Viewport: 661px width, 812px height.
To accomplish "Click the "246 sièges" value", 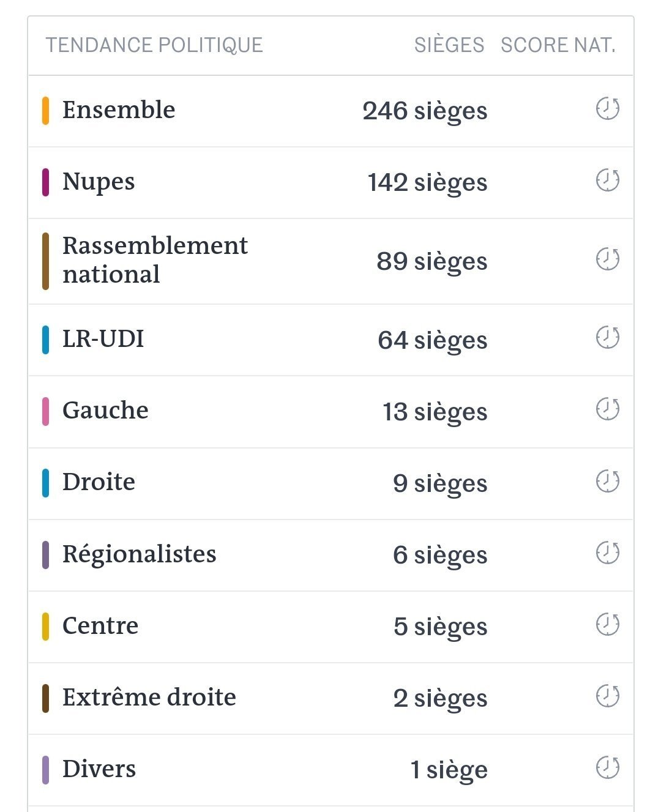I will (x=425, y=111).
